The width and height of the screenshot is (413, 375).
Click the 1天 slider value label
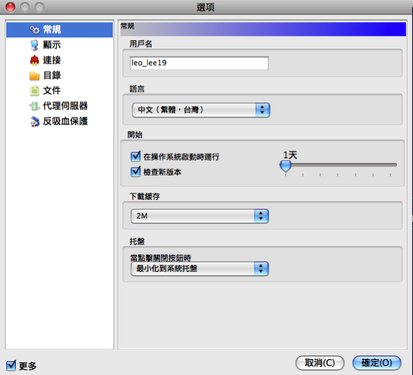coord(290,155)
